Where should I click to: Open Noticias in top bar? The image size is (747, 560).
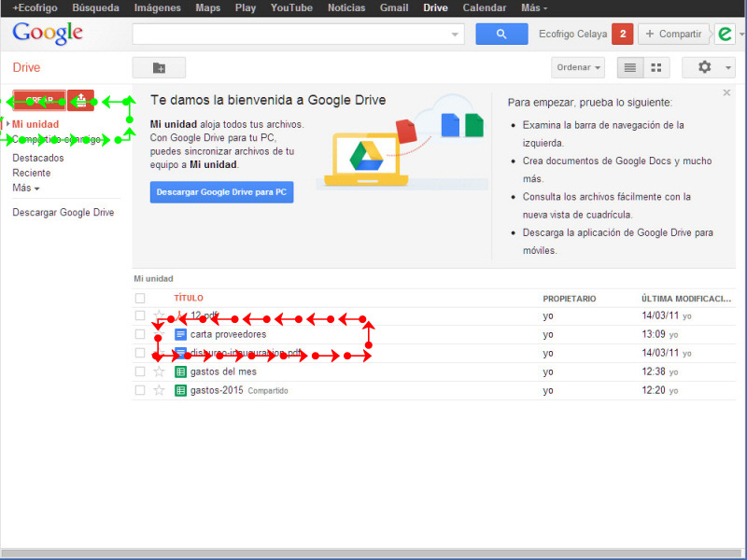(346, 7)
